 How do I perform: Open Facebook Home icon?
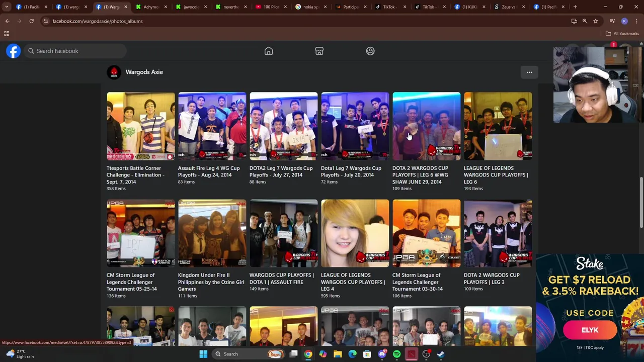click(x=269, y=51)
